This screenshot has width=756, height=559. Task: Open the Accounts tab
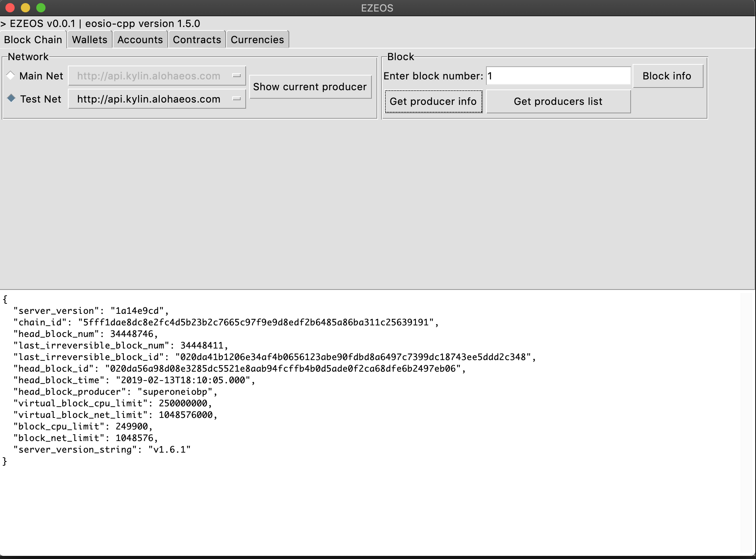coord(140,40)
